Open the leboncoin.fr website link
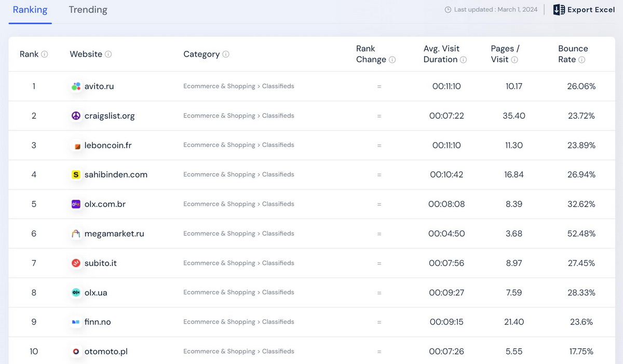Viewport: 623px width, 364px height. [x=108, y=145]
